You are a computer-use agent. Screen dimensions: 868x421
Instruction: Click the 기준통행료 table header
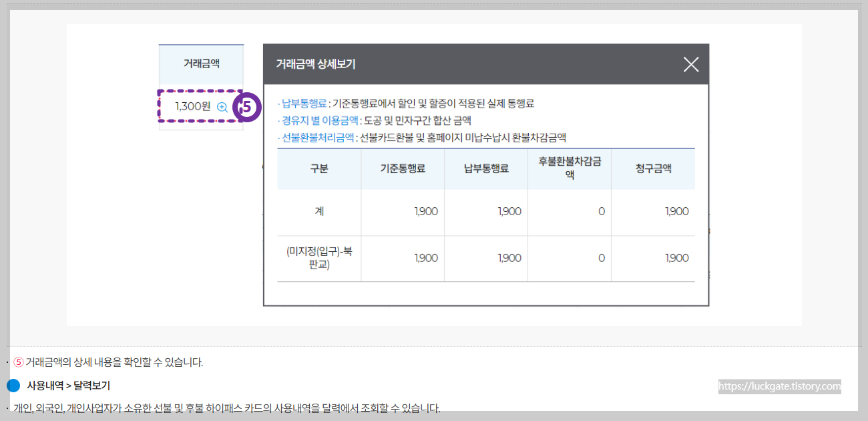coord(403,169)
